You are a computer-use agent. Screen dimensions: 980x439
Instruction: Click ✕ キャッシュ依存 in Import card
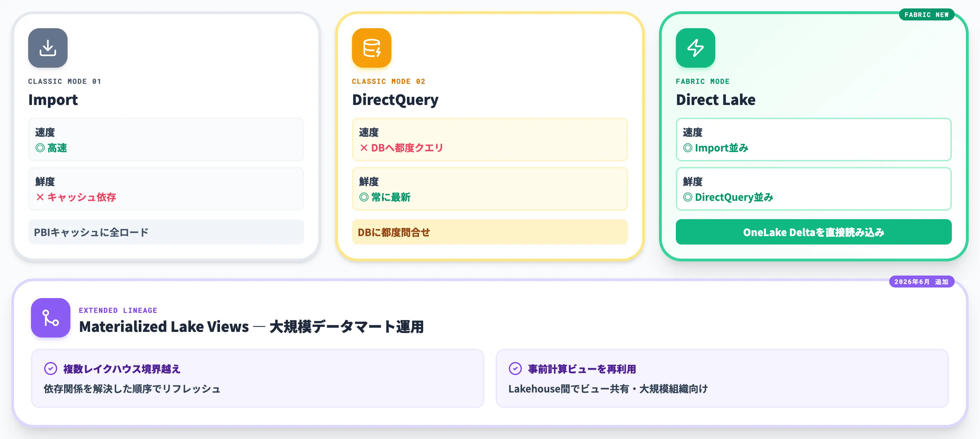(x=76, y=197)
